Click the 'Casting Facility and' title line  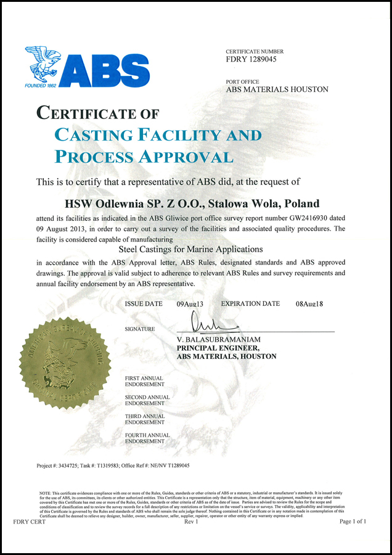tap(158, 135)
